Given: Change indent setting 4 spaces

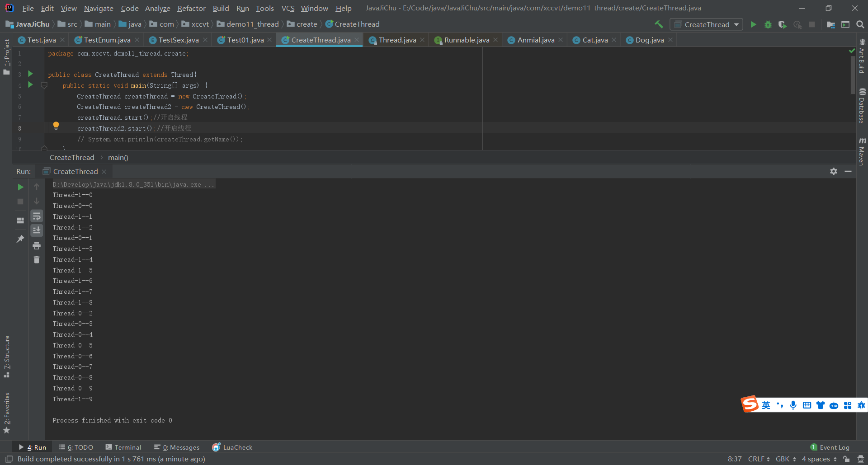Looking at the screenshot, I should coord(819,459).
